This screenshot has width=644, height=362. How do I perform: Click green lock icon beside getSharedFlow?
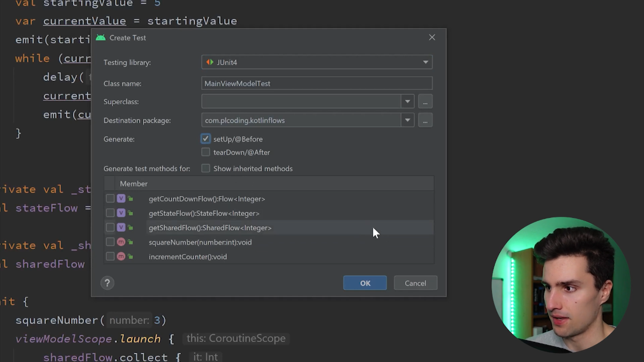pyautogui.click(x=130, y=228)
